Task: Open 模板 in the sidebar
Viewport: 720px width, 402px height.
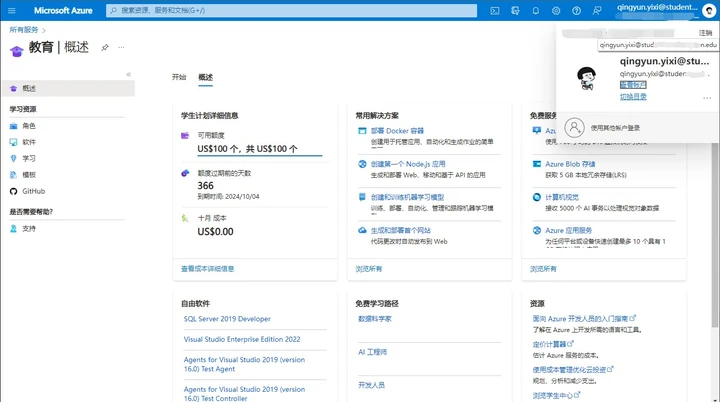Action: click(x=29, y=175)
